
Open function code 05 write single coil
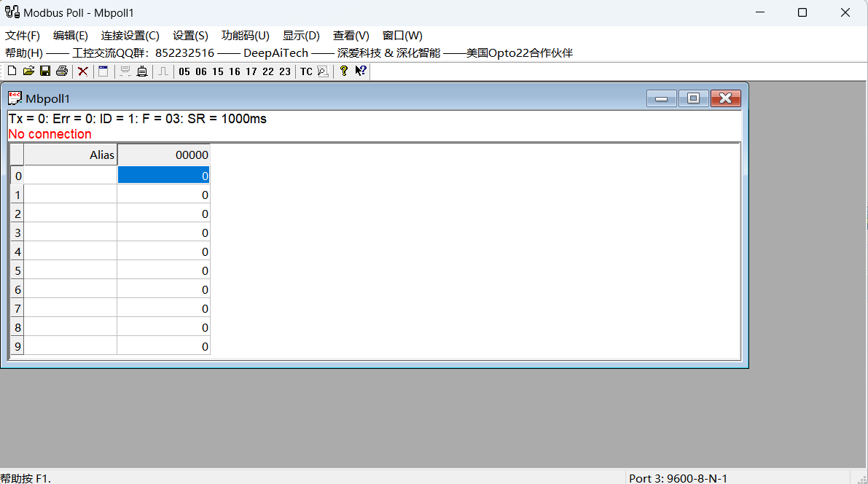click(x=184, y=71)
